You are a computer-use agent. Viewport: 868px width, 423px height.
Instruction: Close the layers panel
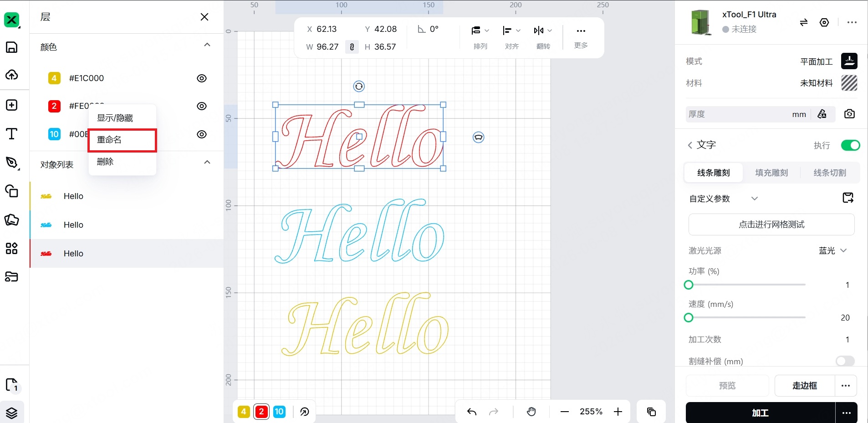(204, 17)
